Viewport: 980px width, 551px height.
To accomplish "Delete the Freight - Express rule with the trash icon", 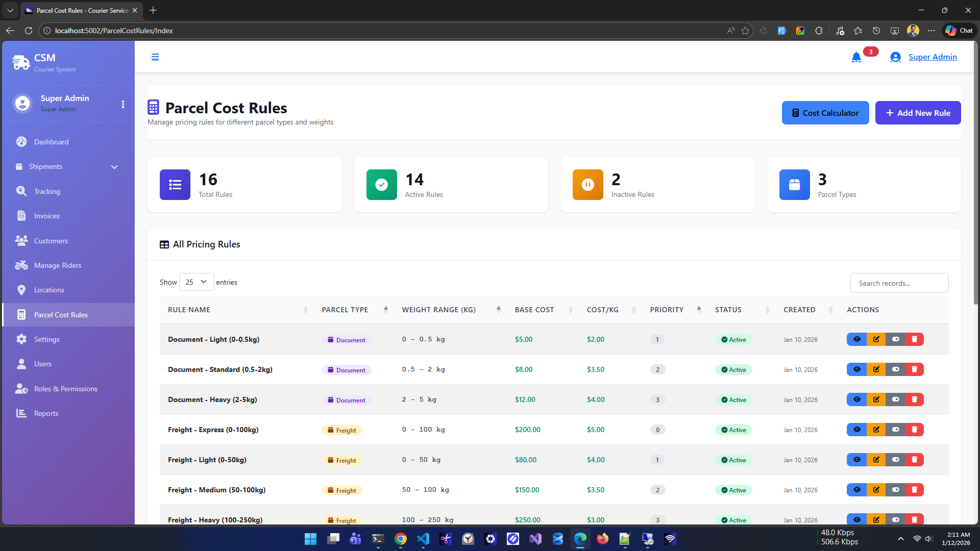I will [x=914, y=430].
